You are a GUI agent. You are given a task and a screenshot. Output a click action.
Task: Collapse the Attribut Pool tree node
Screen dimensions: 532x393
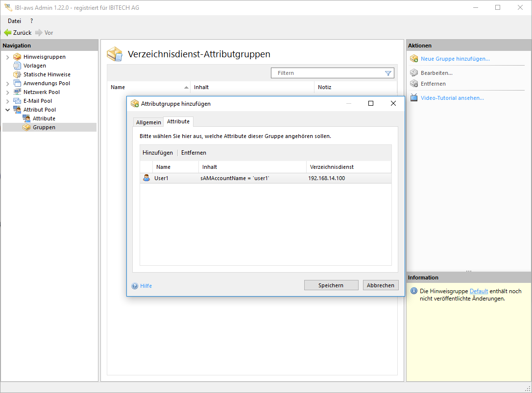7,110
